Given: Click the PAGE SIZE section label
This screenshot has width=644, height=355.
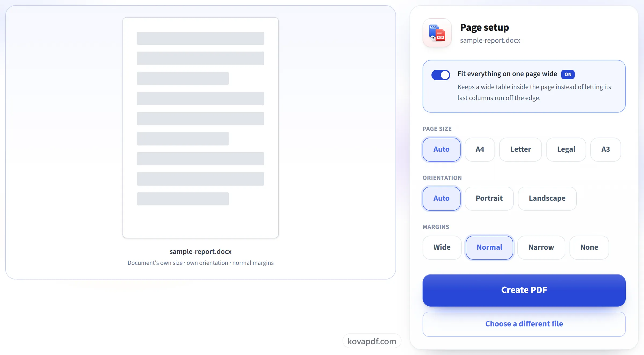Looking at the screenshot, I should (x=437, y=129).
